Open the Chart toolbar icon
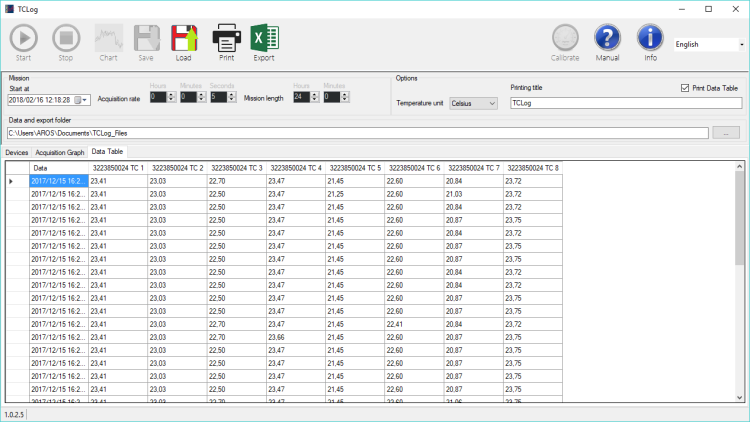This screenshot has width=750, height=422. coord(109,38)
